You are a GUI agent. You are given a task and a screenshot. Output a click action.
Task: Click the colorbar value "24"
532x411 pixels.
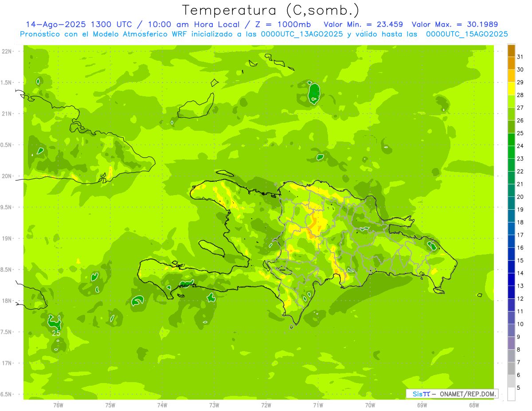click(x=520, y=145)
